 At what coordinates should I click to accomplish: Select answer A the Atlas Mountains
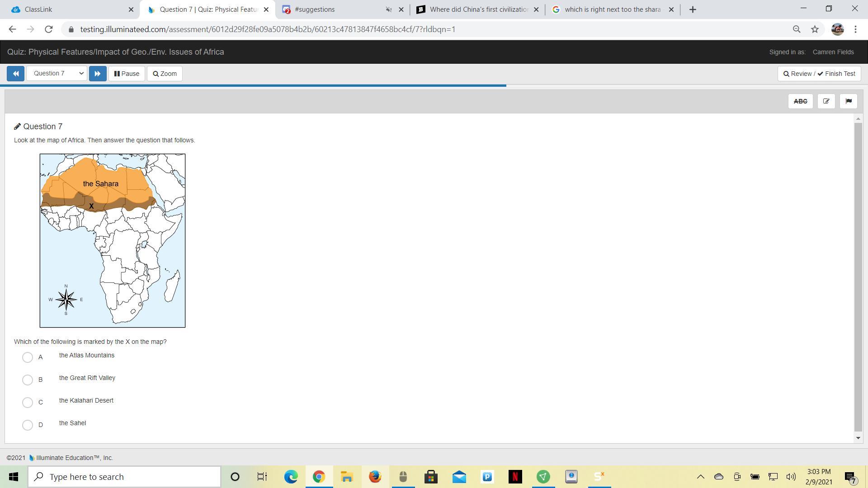pos(28,357)
